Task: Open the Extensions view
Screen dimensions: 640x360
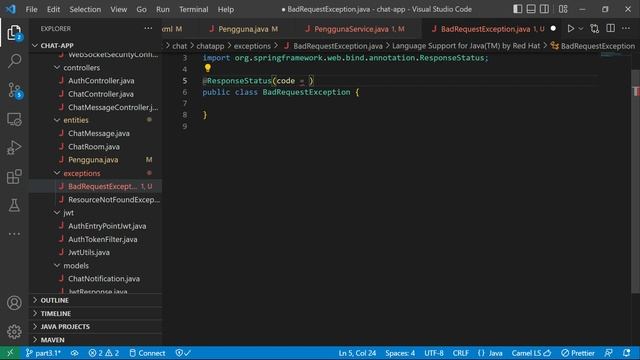Action: coord(14,176)
